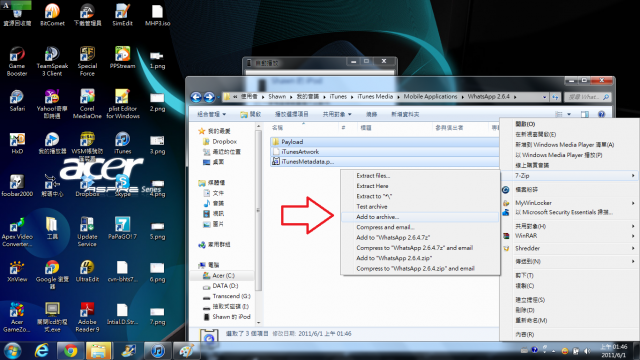
Task: Expand the Shredder context submenu
Action: point(569,249)
